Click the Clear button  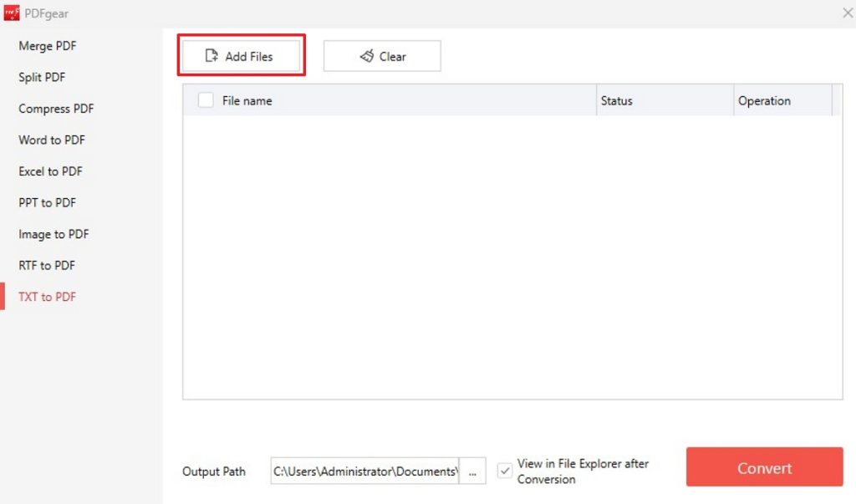click(382, 55)
